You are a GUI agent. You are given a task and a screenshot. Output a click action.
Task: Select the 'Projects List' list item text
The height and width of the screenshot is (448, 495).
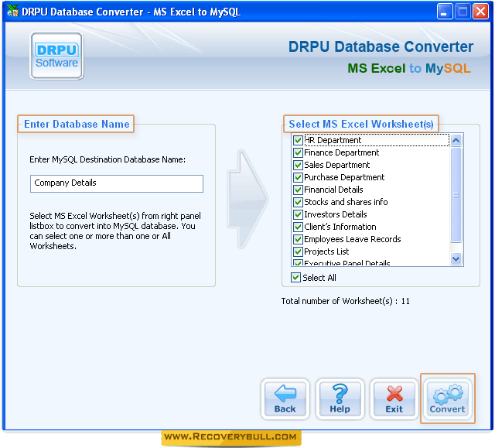[326, 251]
